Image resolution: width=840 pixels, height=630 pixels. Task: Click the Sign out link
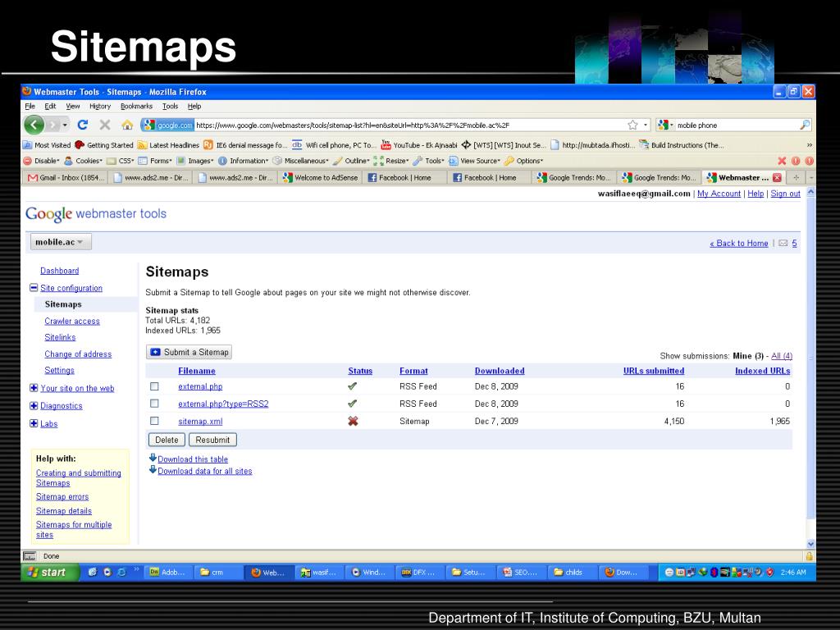pyautogui.click(x=785, y=194)
